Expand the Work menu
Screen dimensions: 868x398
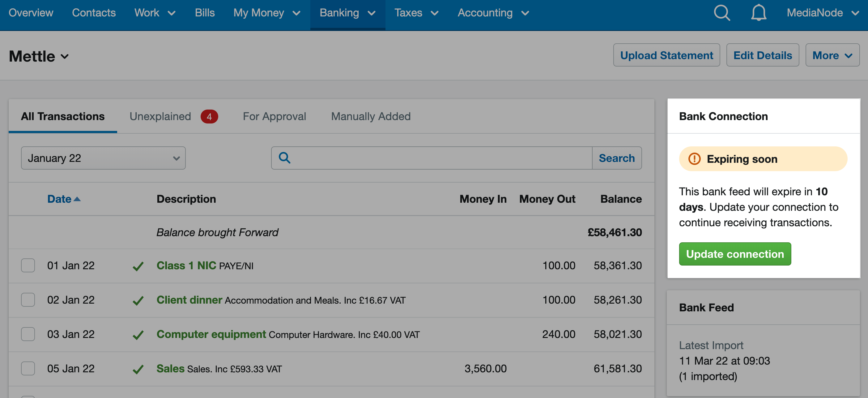(155, 13)
